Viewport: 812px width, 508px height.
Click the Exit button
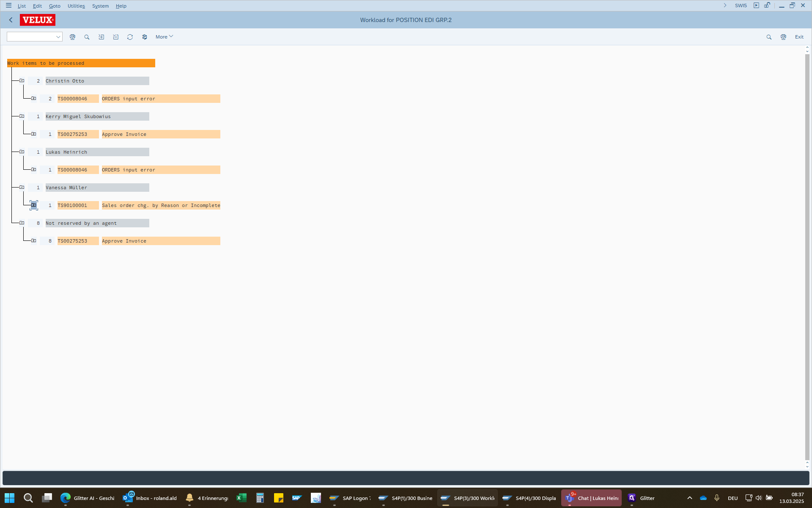[x=799, y=37]
